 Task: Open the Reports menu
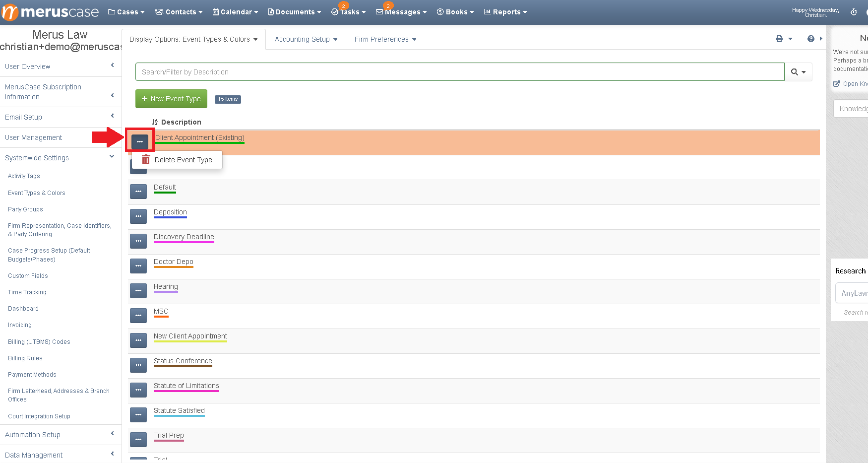[505, 12]
